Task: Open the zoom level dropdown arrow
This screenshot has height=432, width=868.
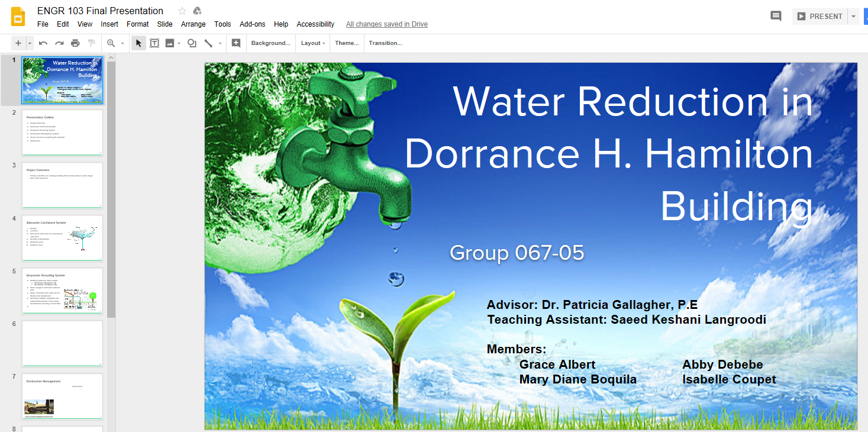Action: pos(122,43)
